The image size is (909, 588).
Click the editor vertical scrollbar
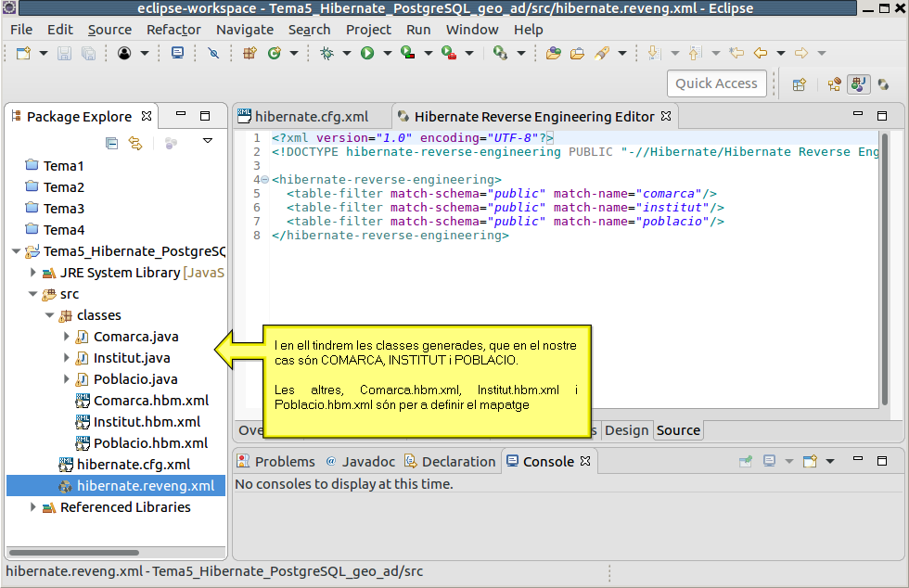click(x=885, y=269)
